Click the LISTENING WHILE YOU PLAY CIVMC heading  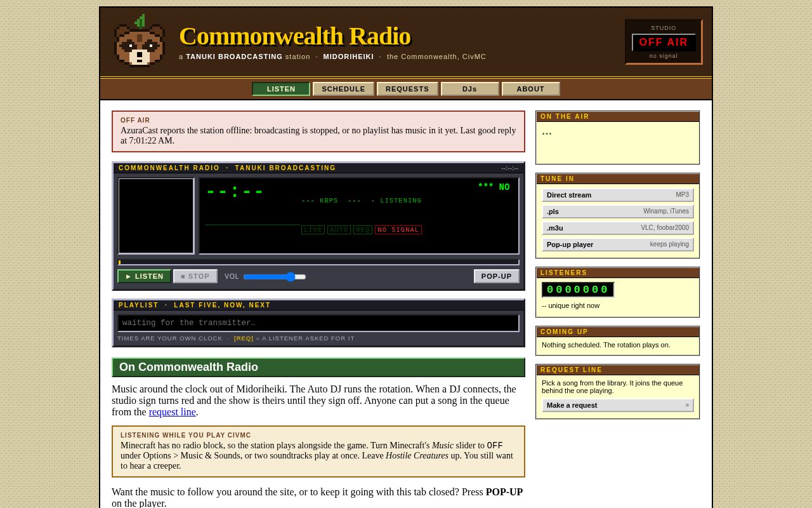coord(186,436)
